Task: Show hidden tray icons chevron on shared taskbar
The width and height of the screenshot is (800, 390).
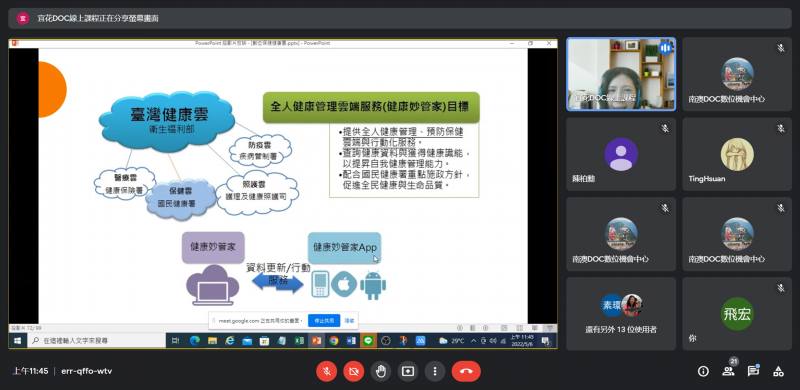Action: tap(473, 340)
